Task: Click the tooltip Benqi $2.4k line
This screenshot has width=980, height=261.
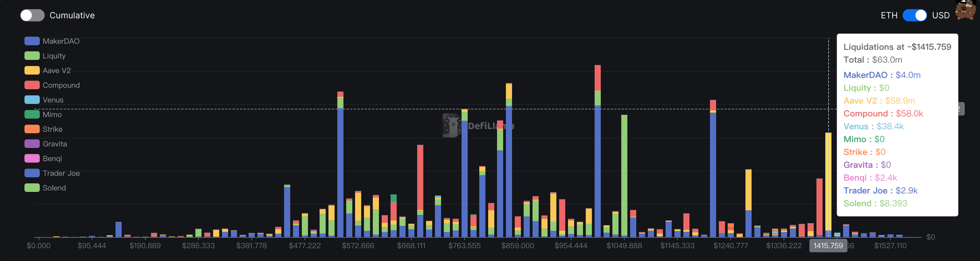Action: tap(870, 178)
